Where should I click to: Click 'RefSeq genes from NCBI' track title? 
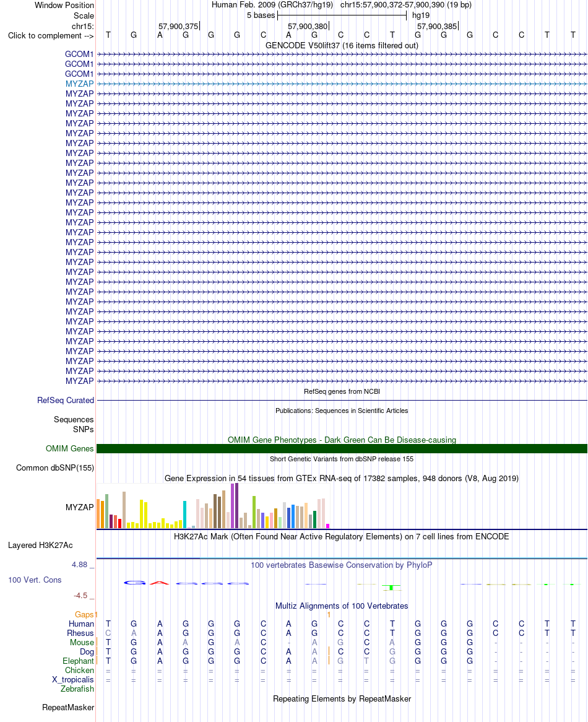coord(342,391)
